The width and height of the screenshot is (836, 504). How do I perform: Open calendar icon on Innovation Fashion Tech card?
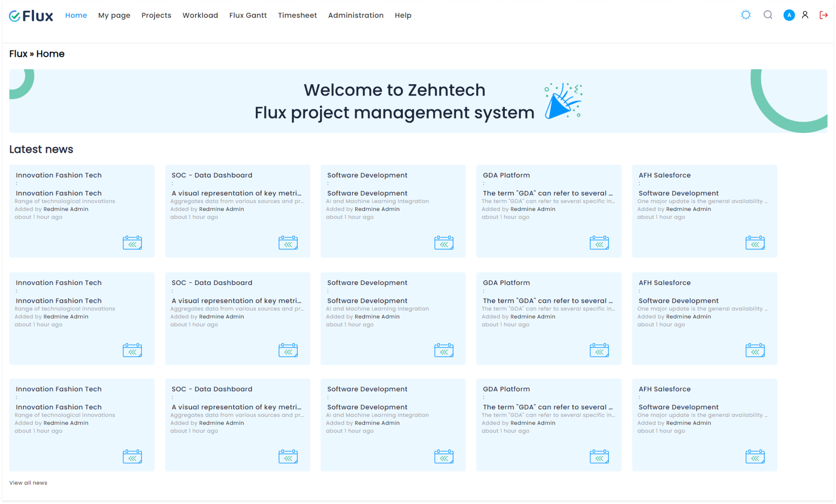tap(132, 243)
